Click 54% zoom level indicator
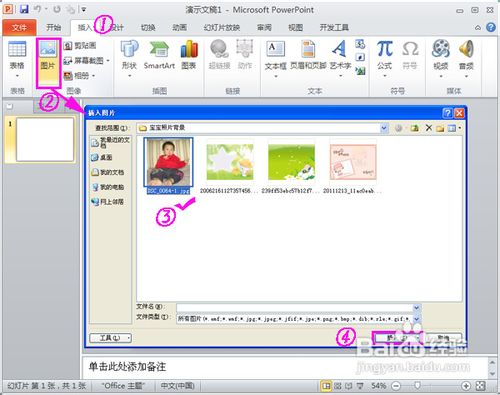This screenshot has width=500, height=395. (379, 386)
